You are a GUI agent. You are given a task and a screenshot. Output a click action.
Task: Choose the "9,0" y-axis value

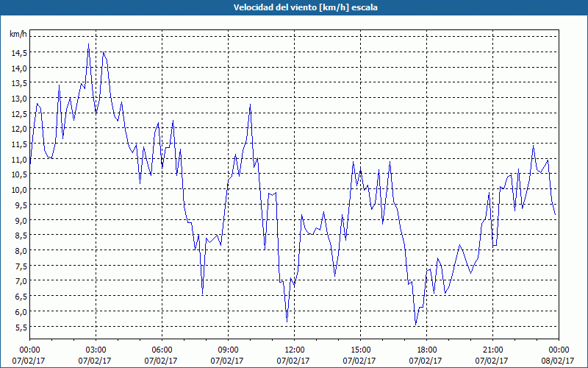pyautogui.click(x=21, y=220)
